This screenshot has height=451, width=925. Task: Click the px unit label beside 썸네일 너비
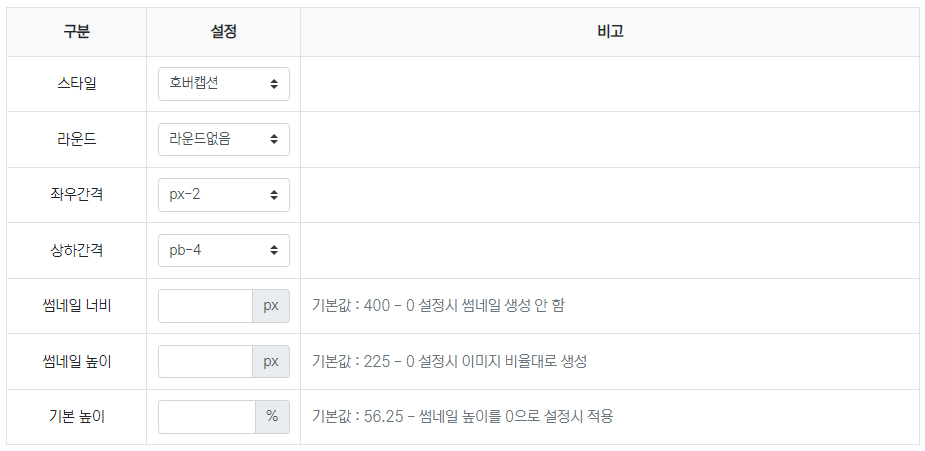[271, 306]
